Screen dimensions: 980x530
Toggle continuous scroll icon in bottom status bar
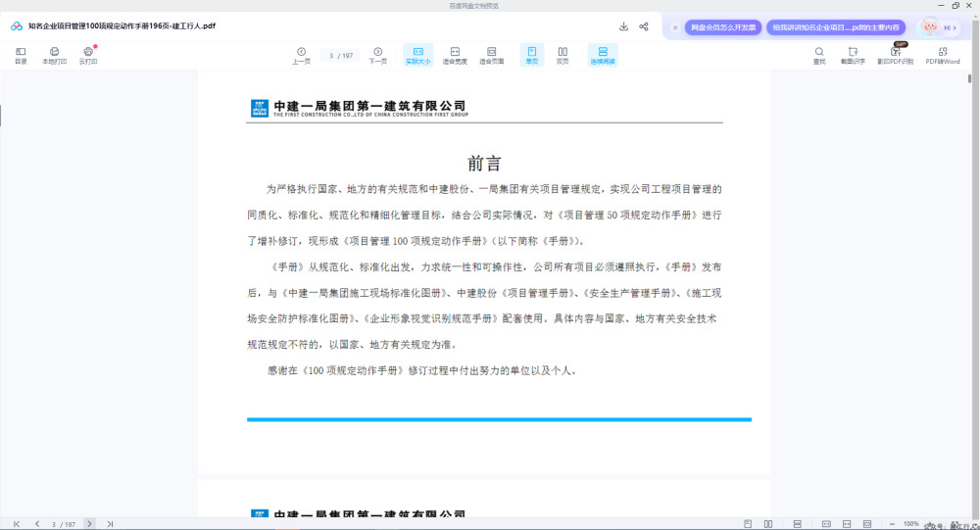[797, 524]
